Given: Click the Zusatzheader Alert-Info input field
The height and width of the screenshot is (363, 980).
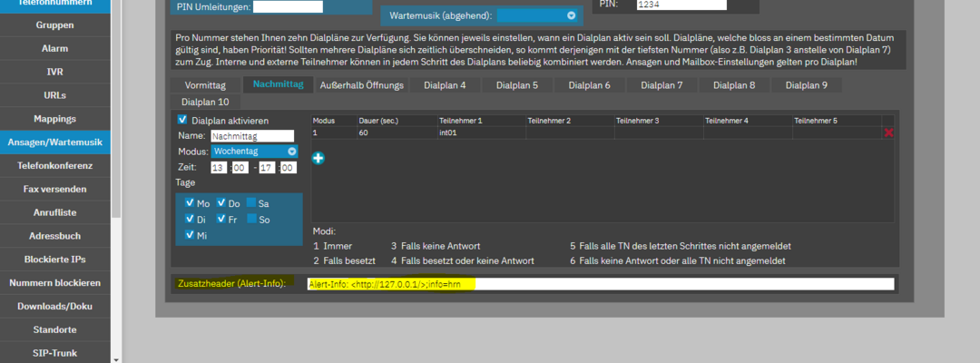Looking at the screenshot, I should pos(601,284).
